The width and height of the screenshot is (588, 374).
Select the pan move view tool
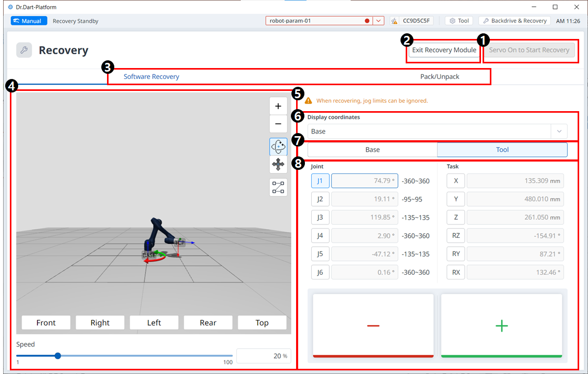tap(278, 165)
